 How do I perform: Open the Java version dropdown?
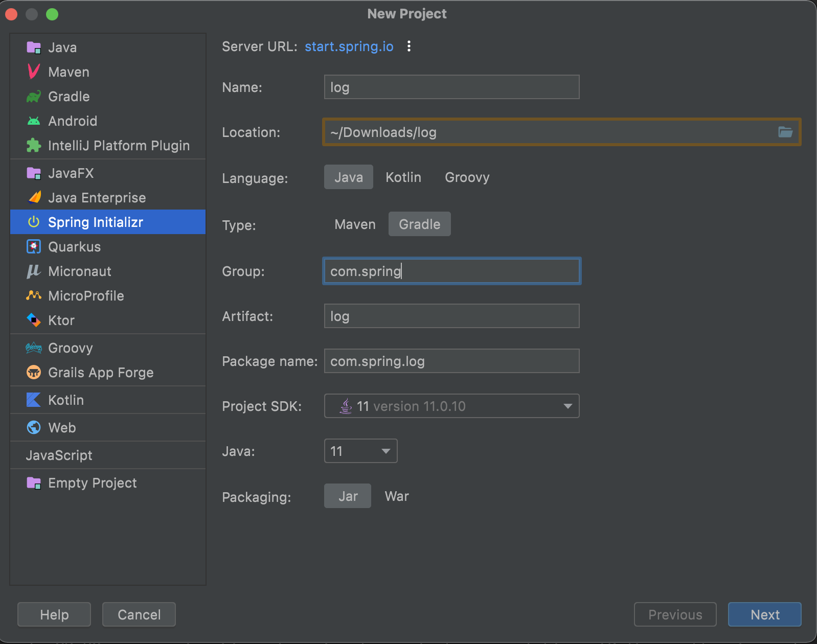[361, 451]
